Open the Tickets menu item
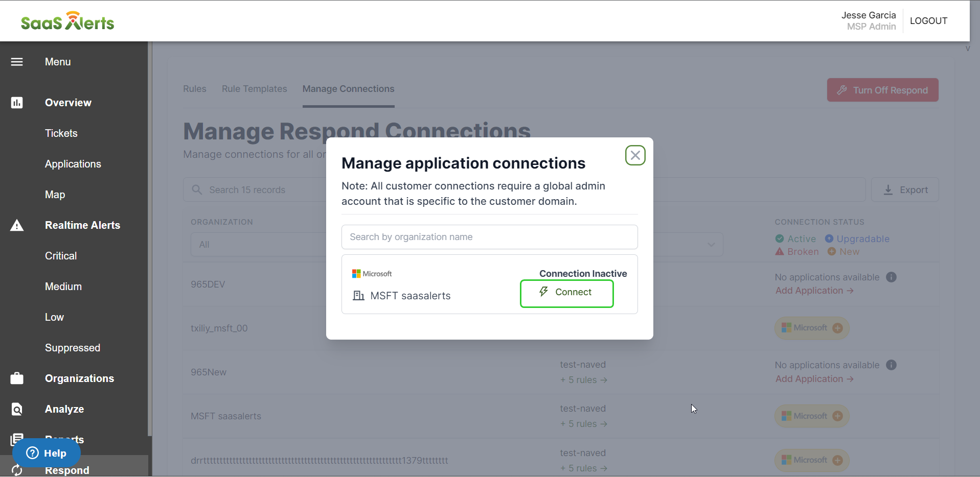Image resolution: width=980 pixels, height=477 pixels. tap(61, 133)
